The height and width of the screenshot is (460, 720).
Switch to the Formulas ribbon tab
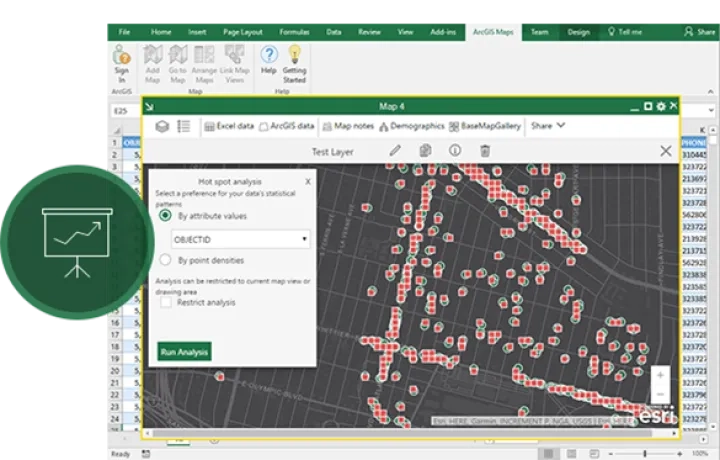click(x=294, y=32)
